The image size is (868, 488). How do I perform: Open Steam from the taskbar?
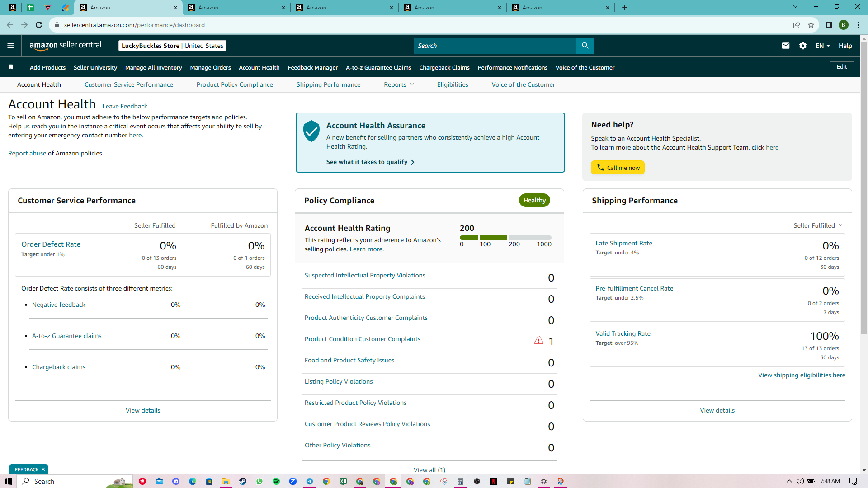[x=243, y=481]
